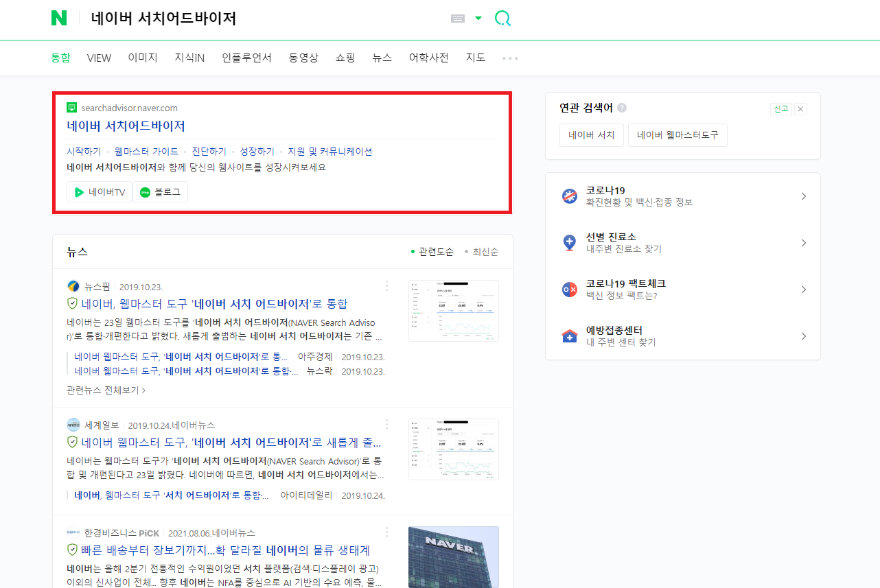Click the 코로나19 팩트체크 OX icon
880x588 pixels.
(x=570, y=290)
